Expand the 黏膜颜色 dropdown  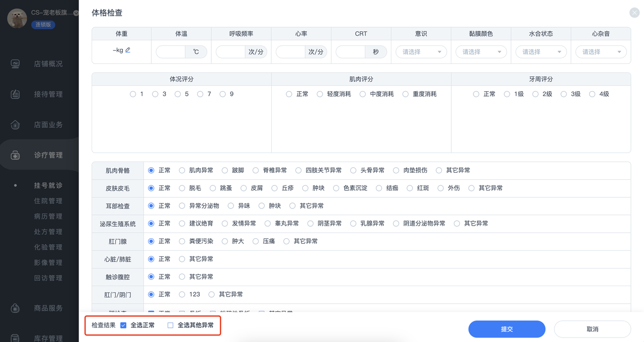(481, 52)
